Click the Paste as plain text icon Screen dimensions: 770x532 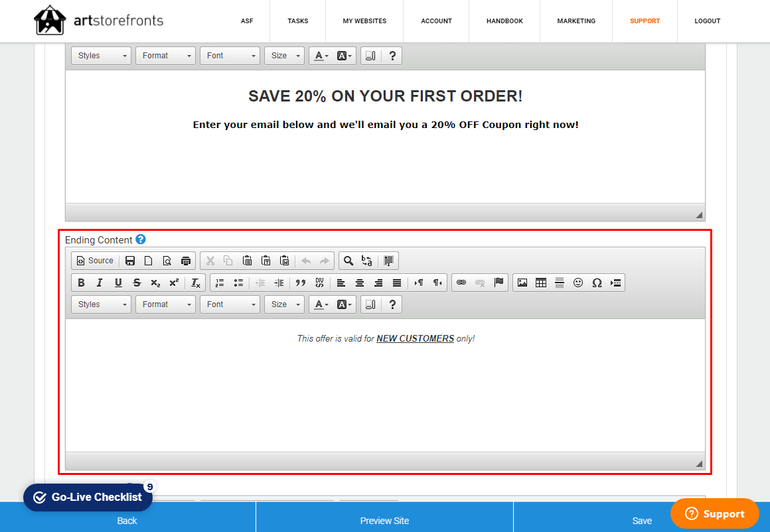[x=266, y=261]
